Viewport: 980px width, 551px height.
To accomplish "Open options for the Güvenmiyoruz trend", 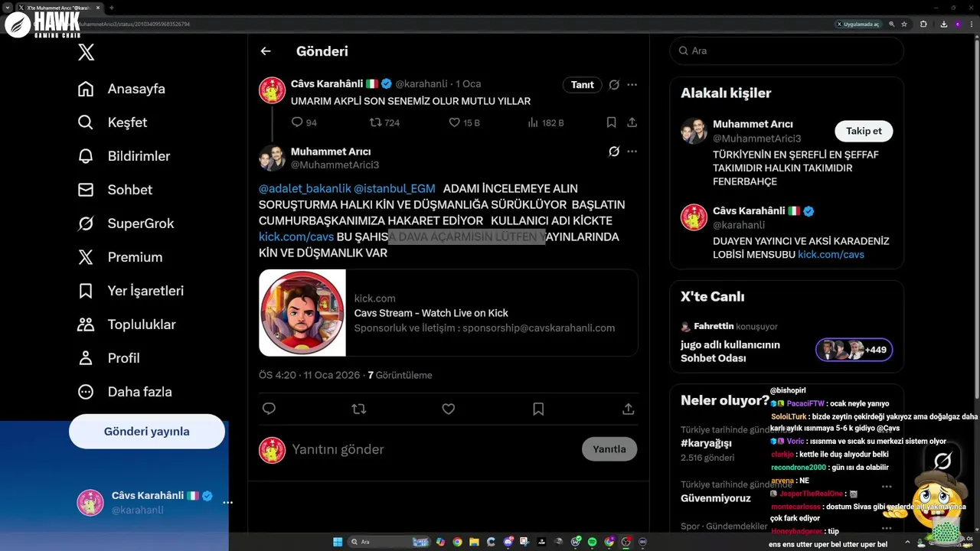I will click(x=887, y=487).
